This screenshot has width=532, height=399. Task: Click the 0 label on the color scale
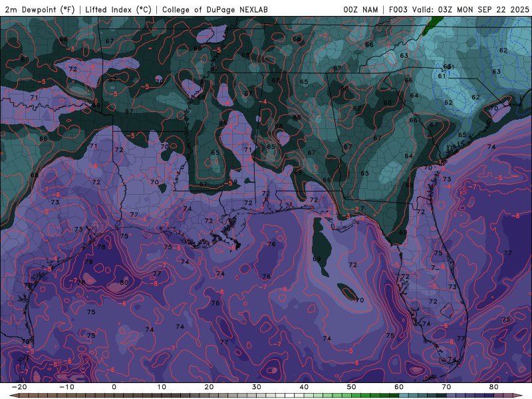click(114, 387)
